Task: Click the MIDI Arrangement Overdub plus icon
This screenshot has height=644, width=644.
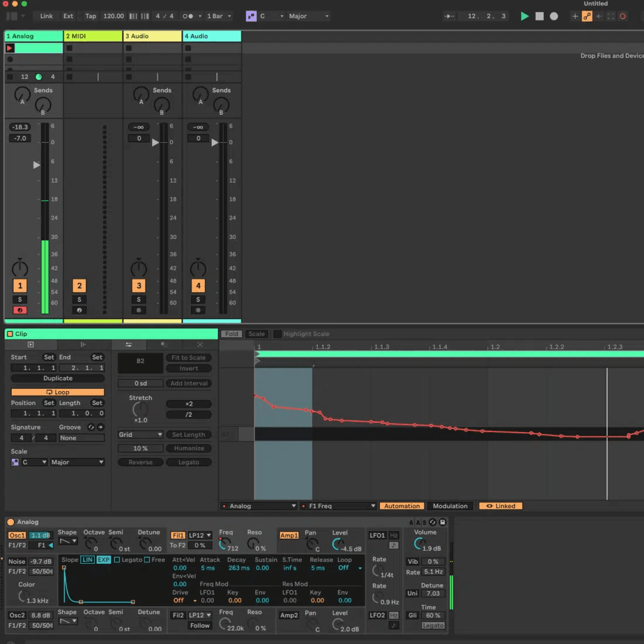Action: click(x=575, y=16)
